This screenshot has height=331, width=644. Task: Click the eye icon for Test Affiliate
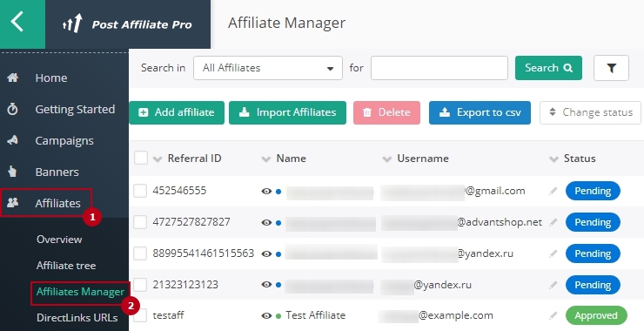pos(266,316)
